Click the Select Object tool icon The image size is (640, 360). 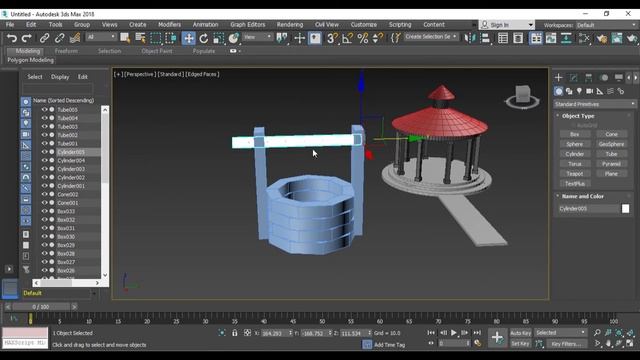(125, 38)
